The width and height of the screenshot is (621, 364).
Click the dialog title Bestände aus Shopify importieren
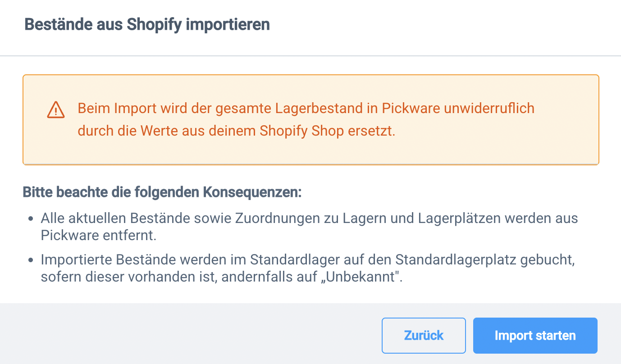(x=147, y=24)
